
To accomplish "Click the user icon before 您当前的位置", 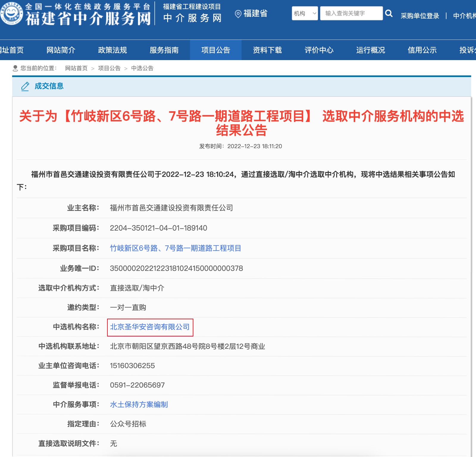I will click(15, 68).
